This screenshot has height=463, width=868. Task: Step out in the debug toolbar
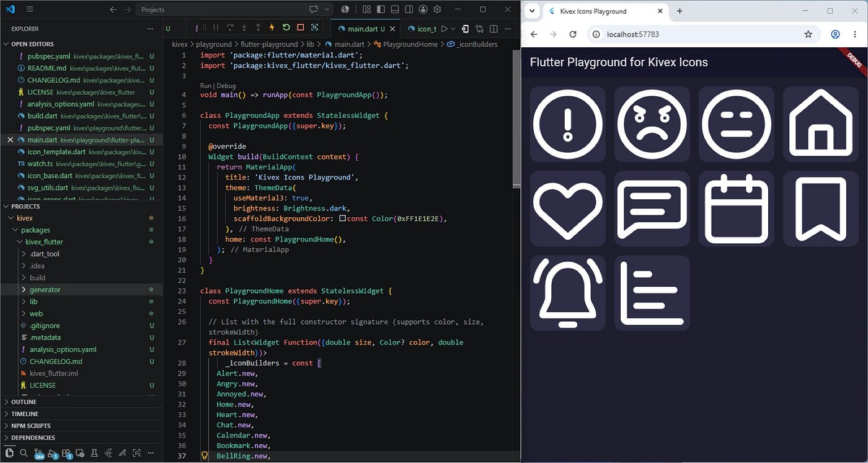258,28
